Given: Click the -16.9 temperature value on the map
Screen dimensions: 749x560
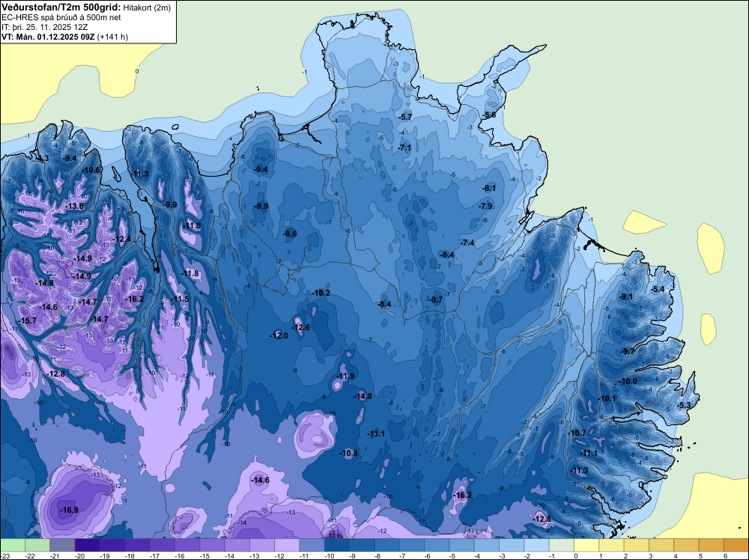Looking at the screenshot, I should [x=69, y=510].
